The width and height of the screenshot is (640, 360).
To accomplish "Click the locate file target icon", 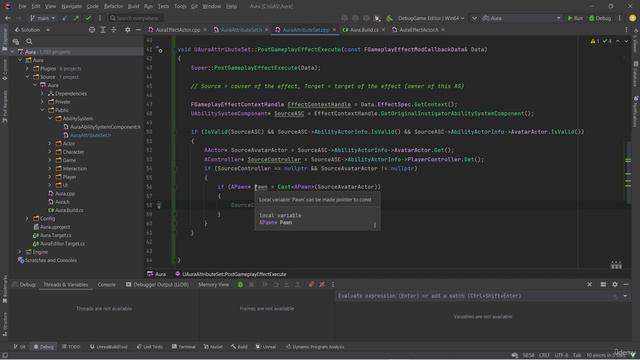I will tap(92, 30).
